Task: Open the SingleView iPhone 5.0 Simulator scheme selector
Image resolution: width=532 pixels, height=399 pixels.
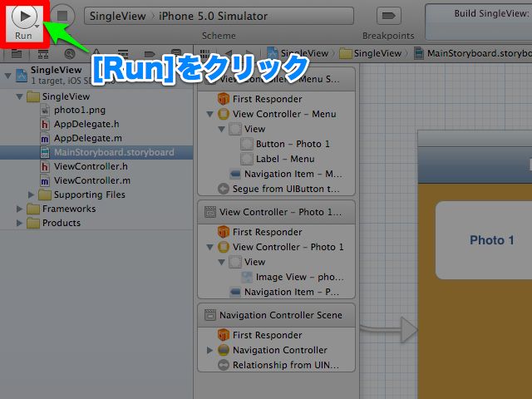Action: [x=219, y=16]
